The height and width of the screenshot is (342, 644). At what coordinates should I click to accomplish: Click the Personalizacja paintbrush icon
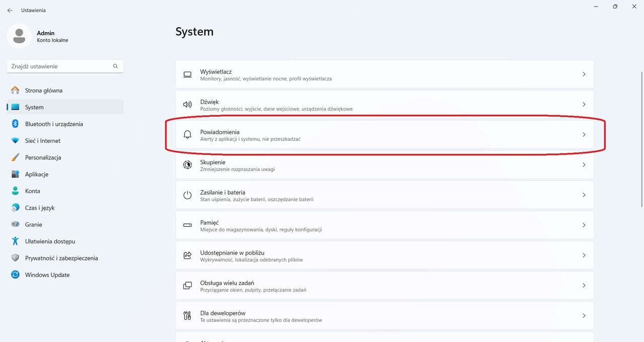pyautogui.click(x=15, y=157)
